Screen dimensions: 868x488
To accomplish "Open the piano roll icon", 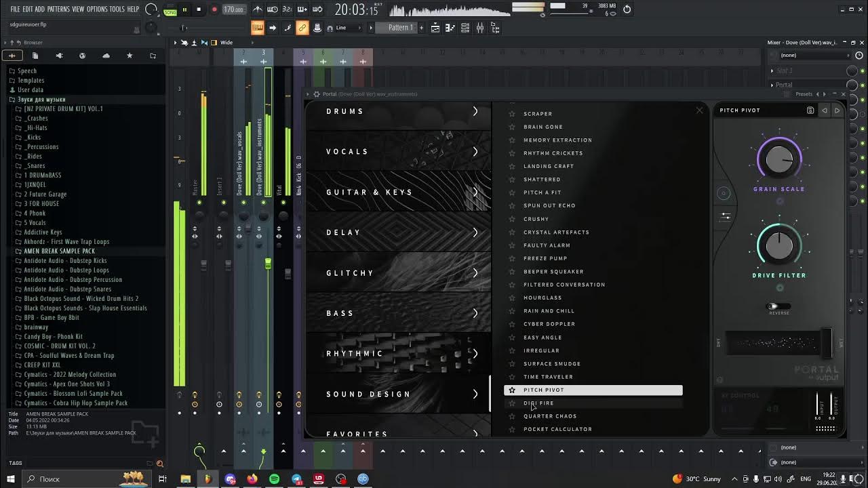I will 450,28.
